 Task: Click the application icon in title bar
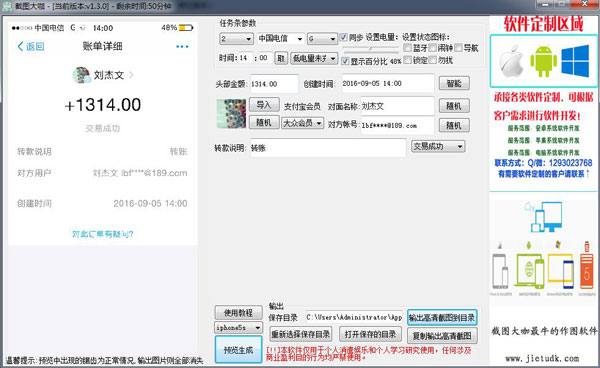pyautogui.click(x=7, y=6)
